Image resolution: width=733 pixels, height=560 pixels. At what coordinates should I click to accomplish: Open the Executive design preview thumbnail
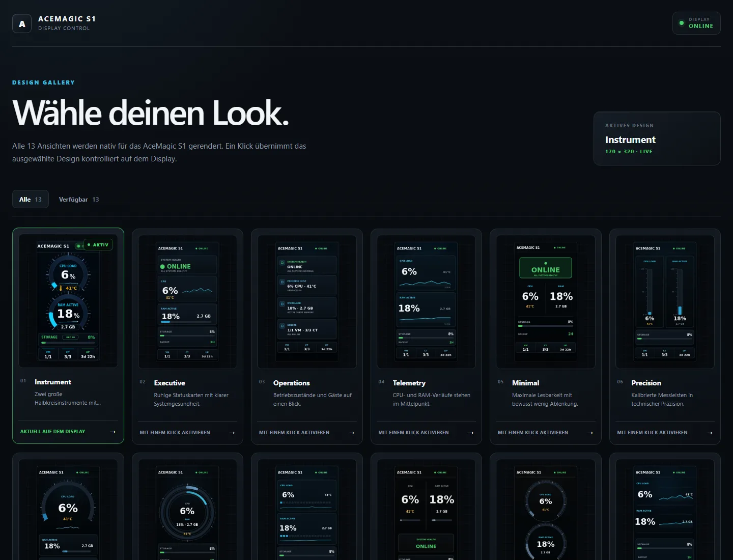(x=187, y=302)
